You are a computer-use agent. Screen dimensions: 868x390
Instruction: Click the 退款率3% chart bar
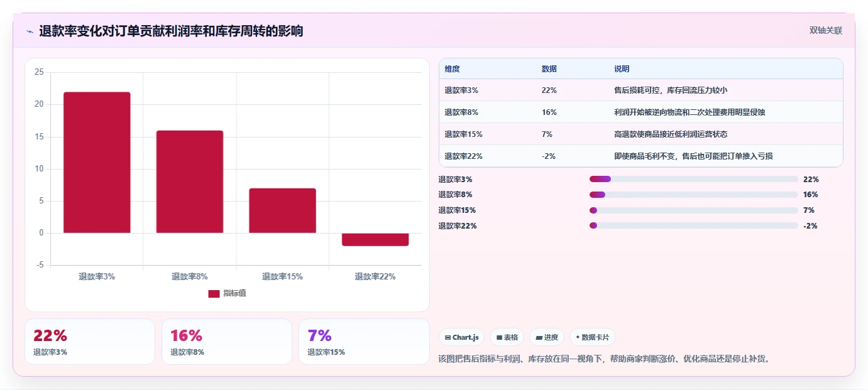tap(97, 163)
